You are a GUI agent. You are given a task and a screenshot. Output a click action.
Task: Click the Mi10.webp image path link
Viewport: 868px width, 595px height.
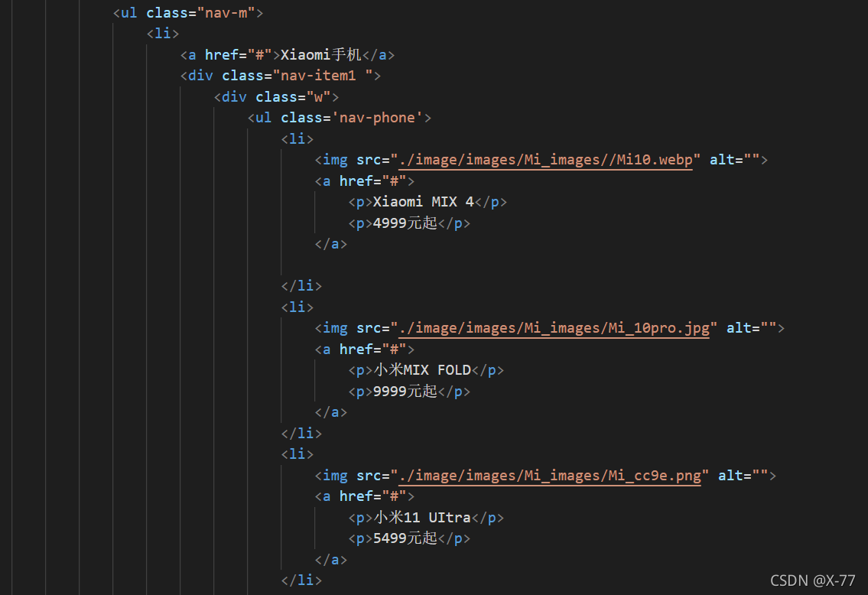click(545, 160)
